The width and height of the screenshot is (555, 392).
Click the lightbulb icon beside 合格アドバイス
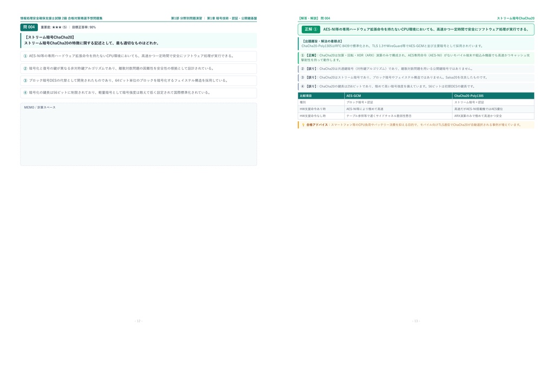[x=303, y=125]
